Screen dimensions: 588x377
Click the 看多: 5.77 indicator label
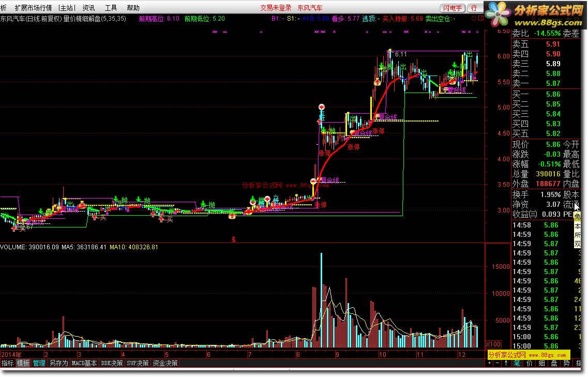[345, 19]
